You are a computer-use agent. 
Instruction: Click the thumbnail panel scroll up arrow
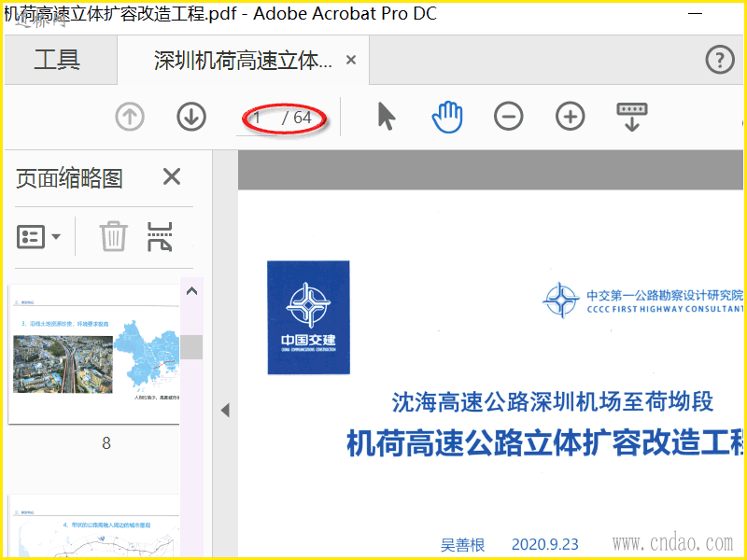[x=192, y=291]
